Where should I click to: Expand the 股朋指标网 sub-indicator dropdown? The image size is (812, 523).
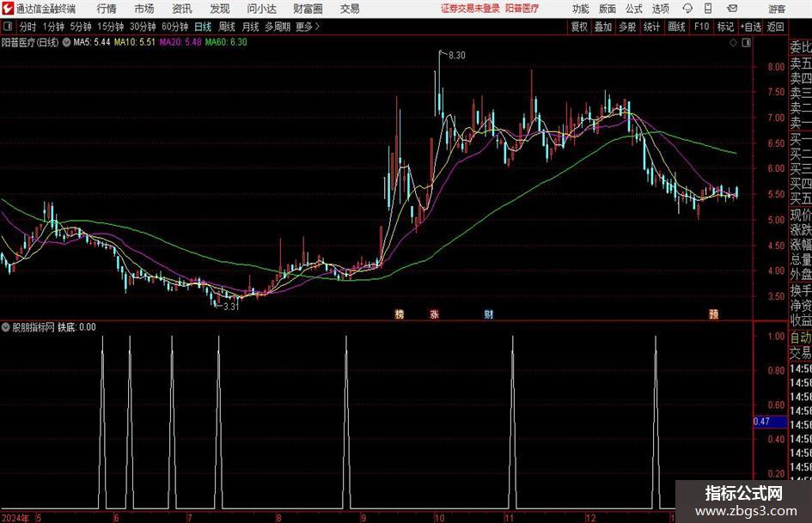click(x=6, y=327)
